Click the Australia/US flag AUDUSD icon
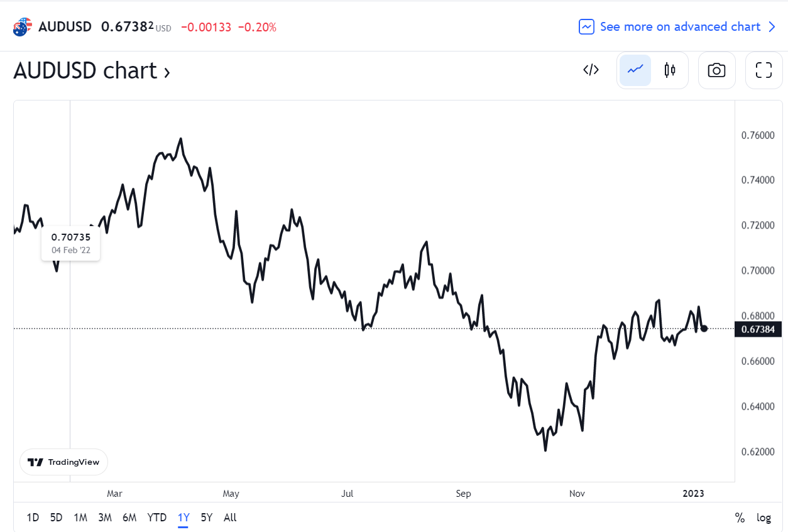This screenshot has height=532, width=788. coord(22,27)
